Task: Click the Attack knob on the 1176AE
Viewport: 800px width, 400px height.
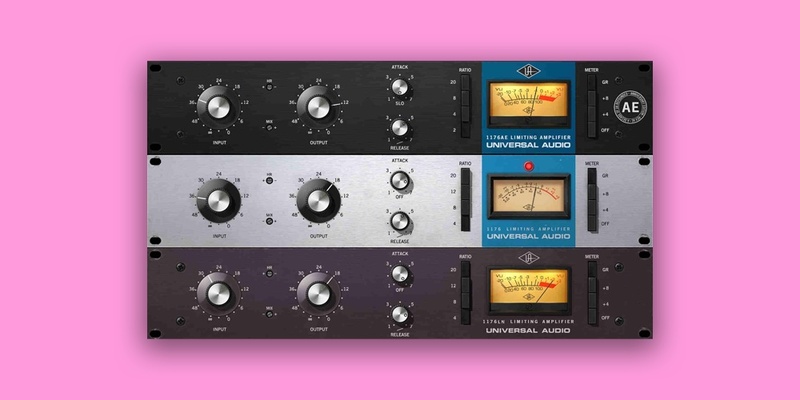Action: point(400,87)
